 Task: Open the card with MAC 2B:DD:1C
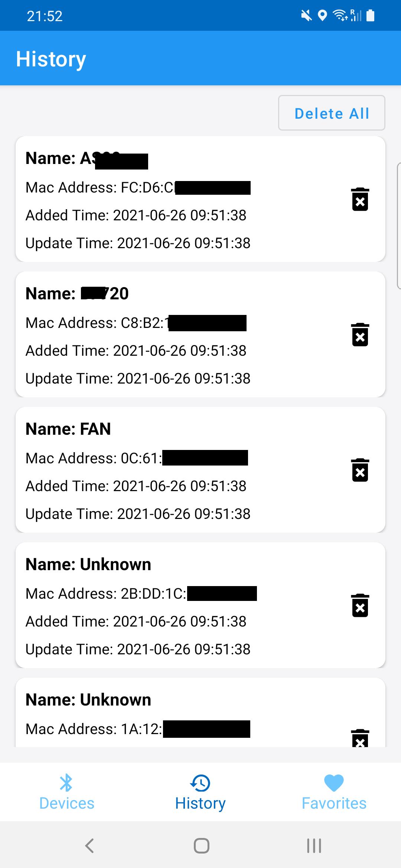(x=200, y=605)
